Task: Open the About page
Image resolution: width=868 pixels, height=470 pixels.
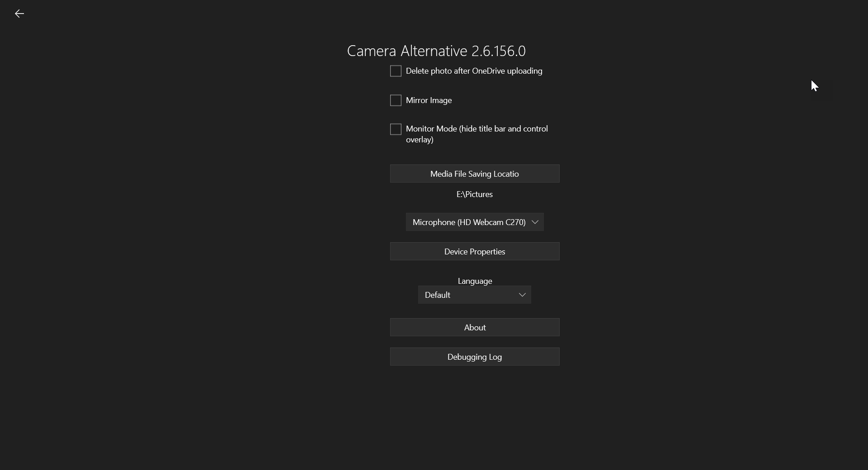Action: (x=475, y=327)
